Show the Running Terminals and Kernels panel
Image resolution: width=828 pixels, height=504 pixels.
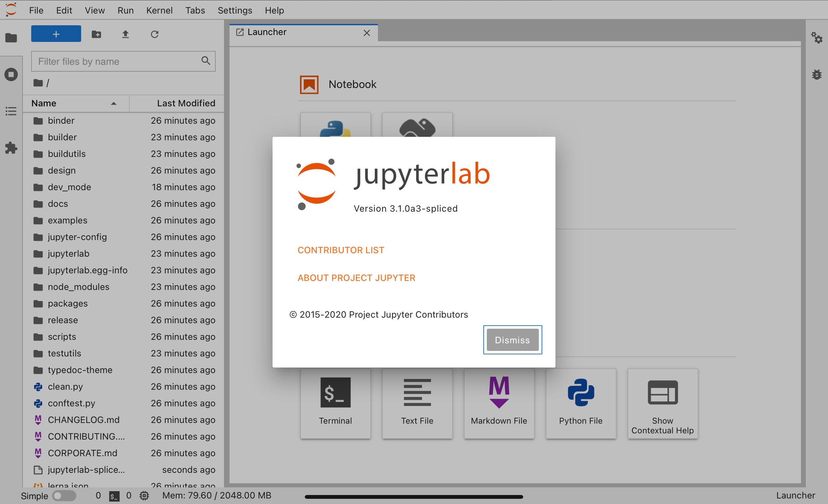click(11, 74)
